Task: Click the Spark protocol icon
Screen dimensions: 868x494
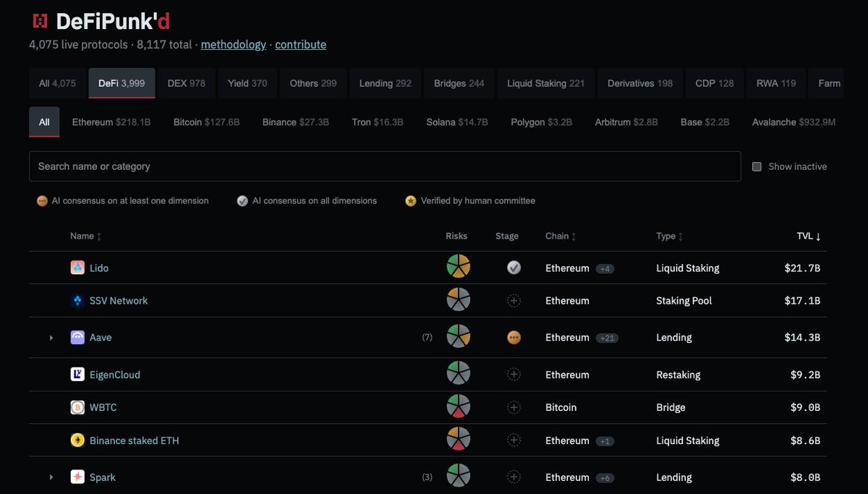Action: 77,477
